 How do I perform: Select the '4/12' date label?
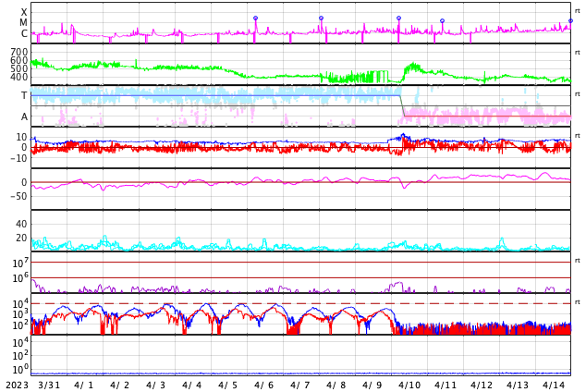482,385
